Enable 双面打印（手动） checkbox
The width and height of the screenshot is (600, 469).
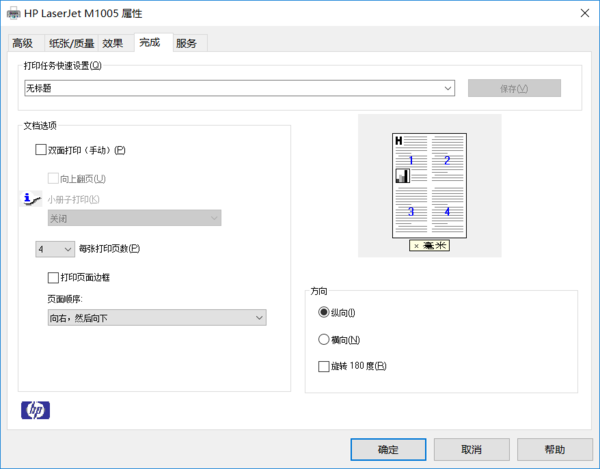click(x=41, y=150)
